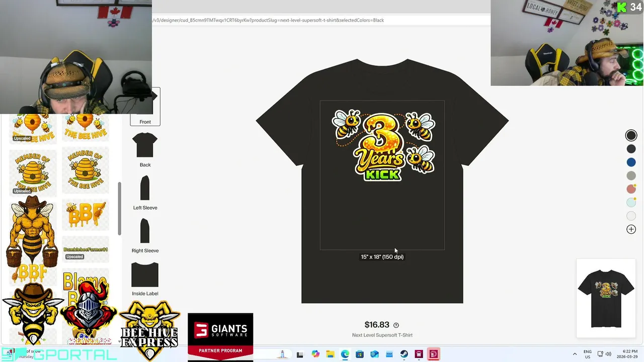This screenshot has width=644, height=362.
Task: Open the Right Sleeve print area
Action: tap(145, 235)
